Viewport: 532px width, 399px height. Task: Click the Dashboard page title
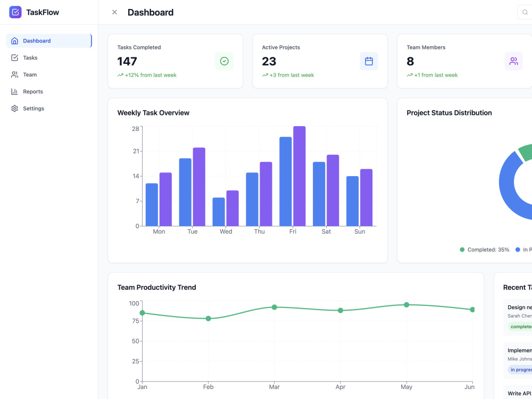(x=151, y=12)
